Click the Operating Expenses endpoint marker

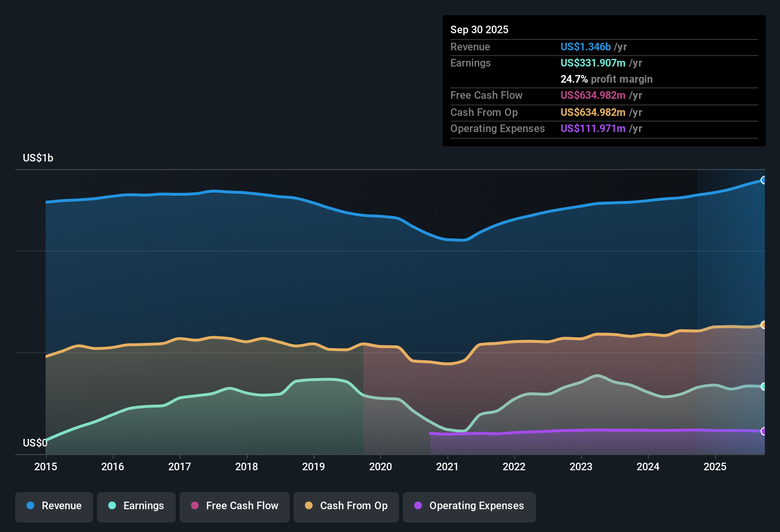(763, 432)
